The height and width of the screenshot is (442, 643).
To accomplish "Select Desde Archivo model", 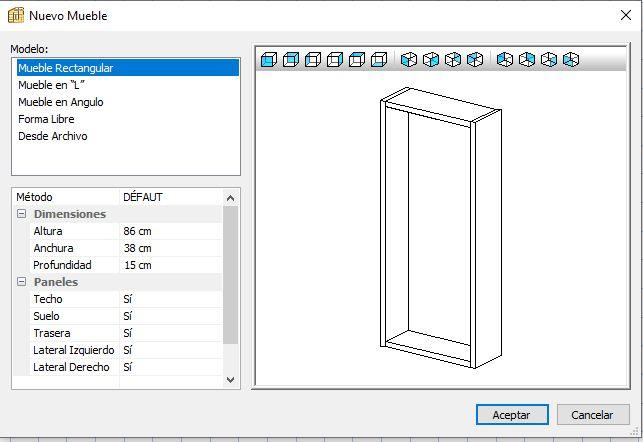I will pyautogui.click(x=128, y=136).
